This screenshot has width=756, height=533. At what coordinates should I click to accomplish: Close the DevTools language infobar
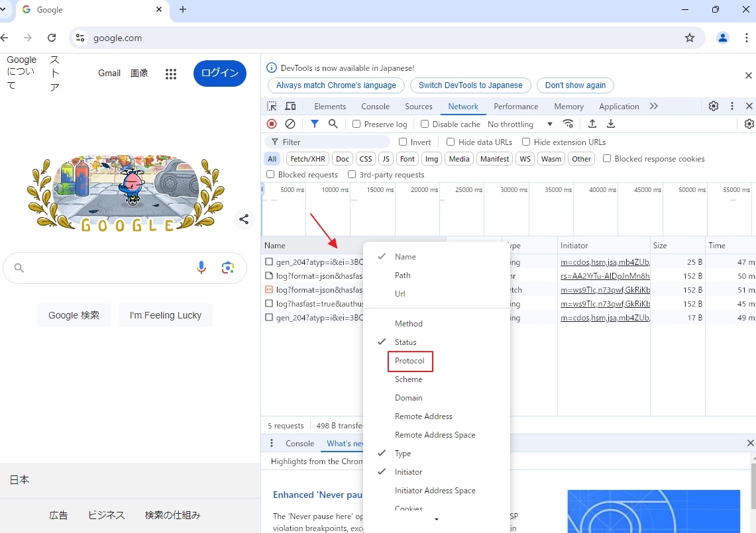tap(748, 75)
